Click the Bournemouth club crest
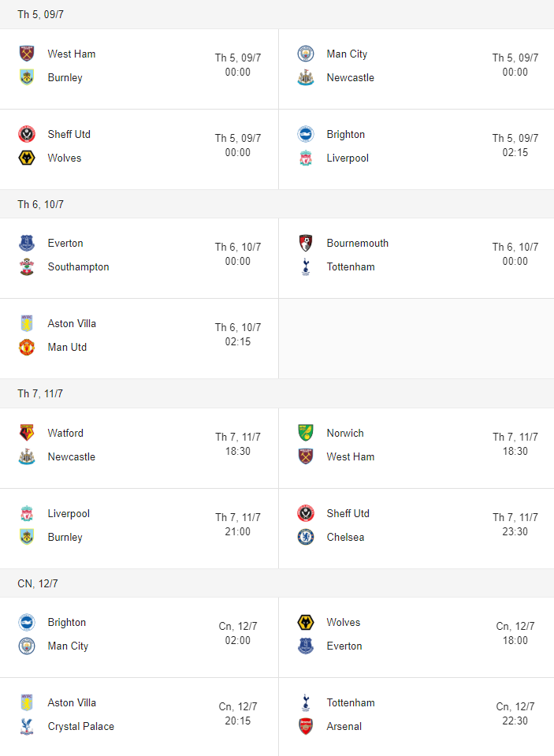554x756 pixels. coord(306,243)
